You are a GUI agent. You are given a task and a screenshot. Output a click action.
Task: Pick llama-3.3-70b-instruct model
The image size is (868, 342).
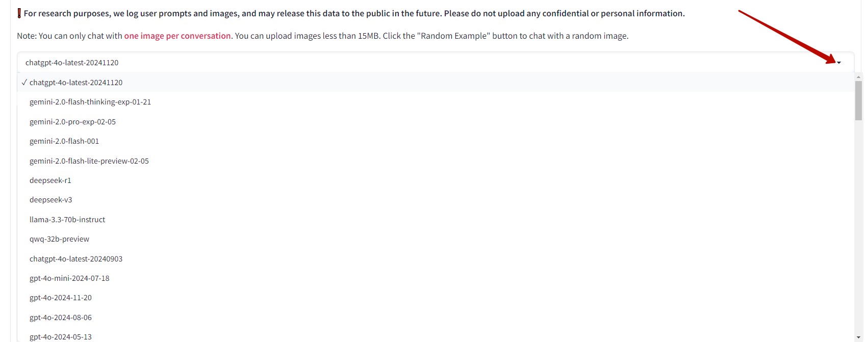(67, 220)
